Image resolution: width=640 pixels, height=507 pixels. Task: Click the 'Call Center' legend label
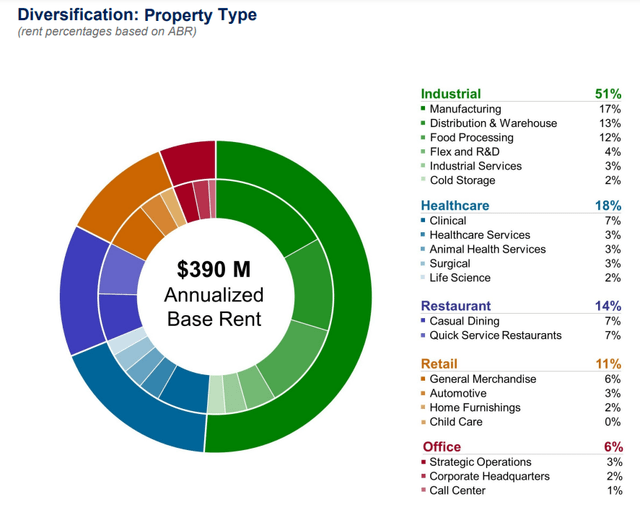click(457, 491)
